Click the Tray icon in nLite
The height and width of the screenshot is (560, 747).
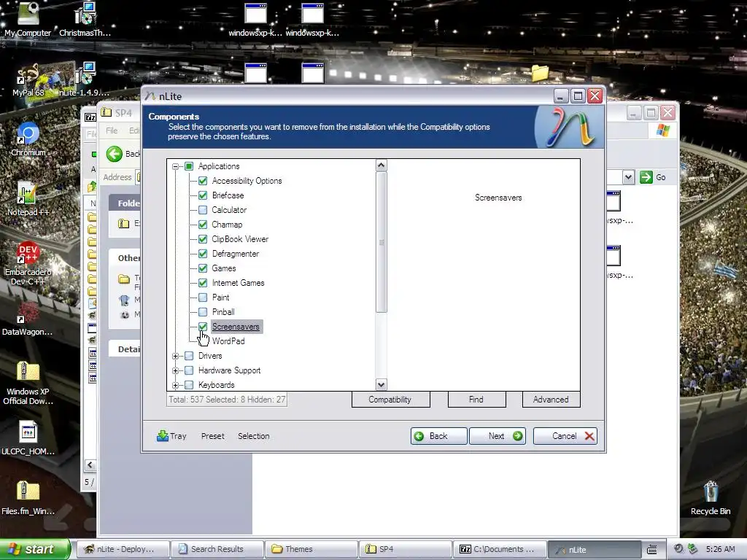pyautogui.click(x=171, y=436)
